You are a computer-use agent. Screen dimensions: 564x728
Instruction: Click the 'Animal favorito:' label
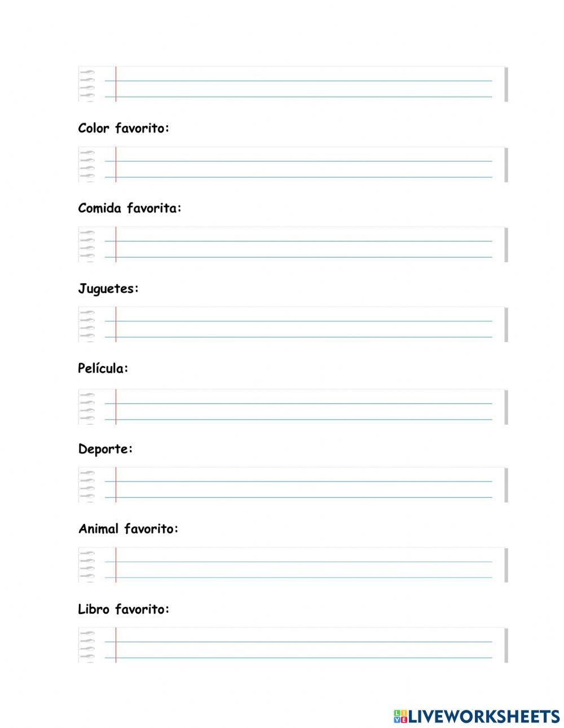click(x=128, y=530)
